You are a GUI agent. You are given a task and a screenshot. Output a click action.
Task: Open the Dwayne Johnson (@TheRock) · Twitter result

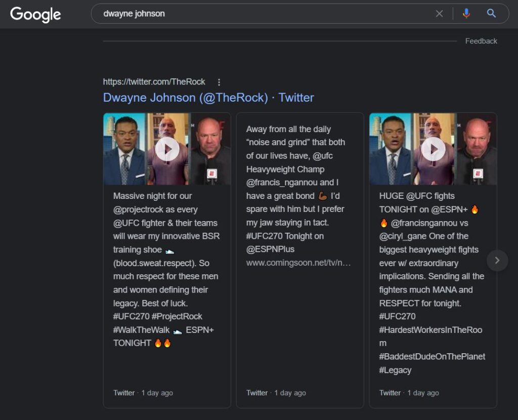pyautogui.click(x=208, y=98)
